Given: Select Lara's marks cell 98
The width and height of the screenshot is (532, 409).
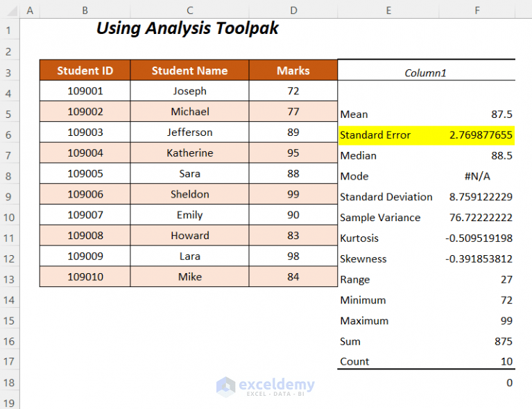Looking at the screenshot, I should [293, 256].
